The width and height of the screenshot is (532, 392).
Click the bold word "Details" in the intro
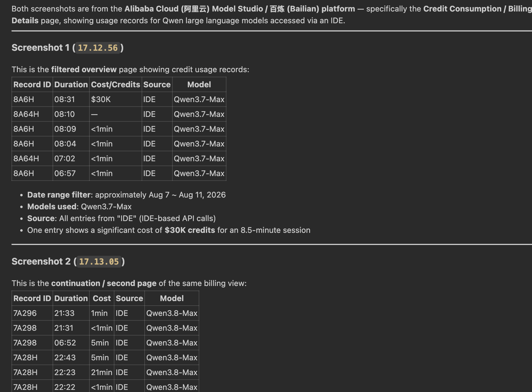(25, 21)
